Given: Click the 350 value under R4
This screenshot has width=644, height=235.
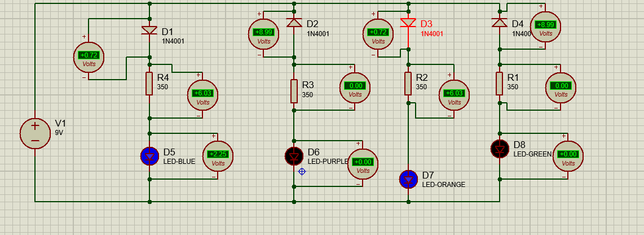Looking at the screenshot, I should coord(162,87).
